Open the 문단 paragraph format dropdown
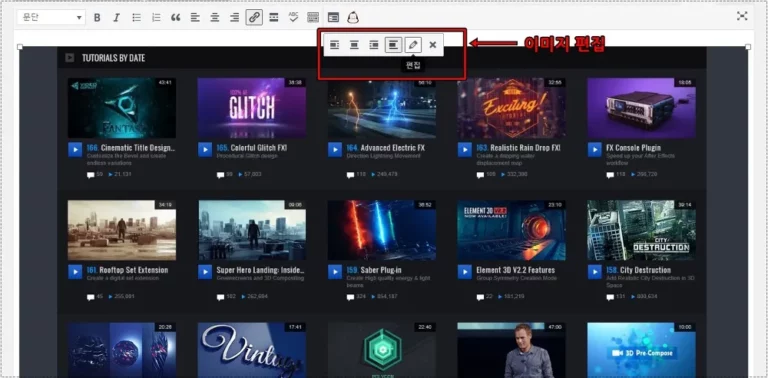Viewport: 768px width, 378px height. (51, 18)
